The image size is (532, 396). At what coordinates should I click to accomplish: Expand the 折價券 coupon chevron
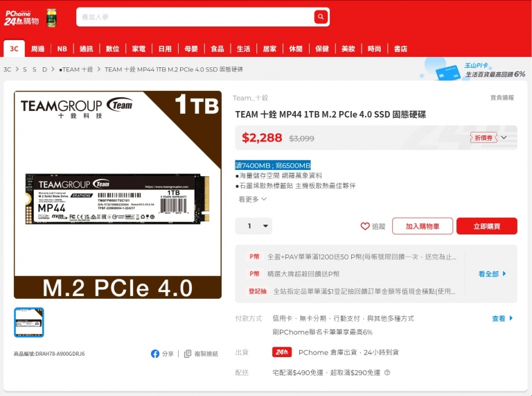504,137
